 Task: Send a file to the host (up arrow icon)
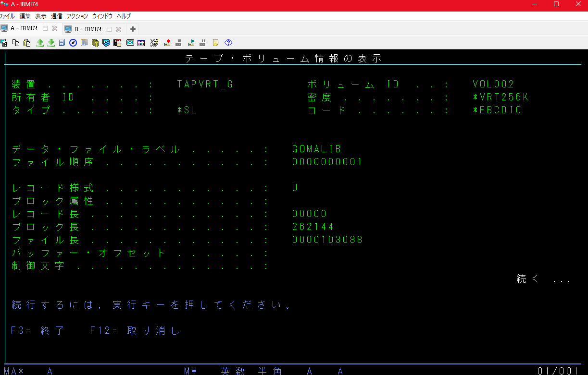[41, 43]
